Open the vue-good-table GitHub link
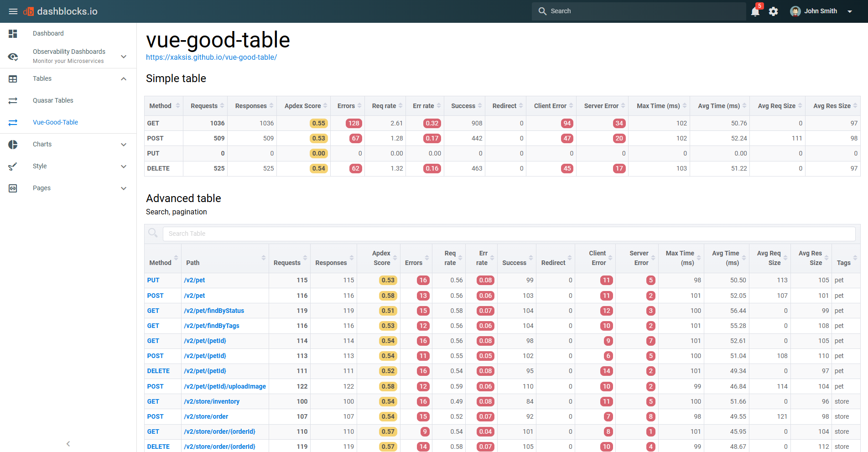 [212, 57]
